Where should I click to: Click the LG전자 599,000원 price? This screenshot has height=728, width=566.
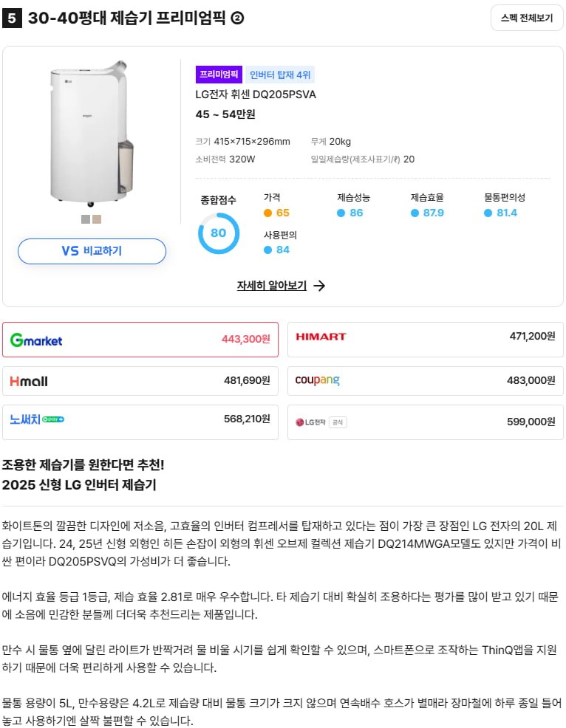pyautogui.click(x=531, y=422)
